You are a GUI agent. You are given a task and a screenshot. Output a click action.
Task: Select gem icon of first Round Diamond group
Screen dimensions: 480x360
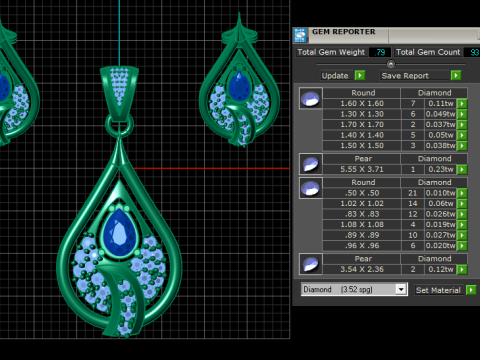[x=311, y=98]
